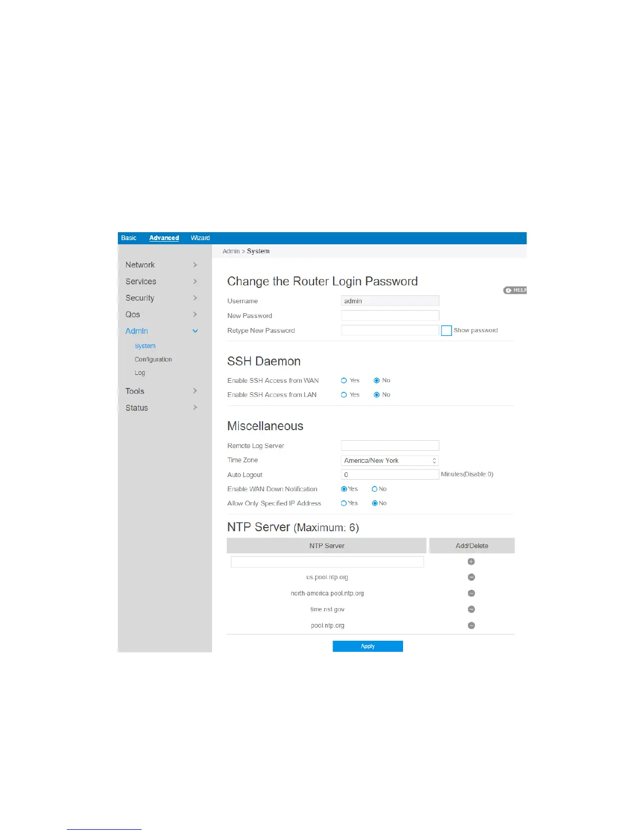This screenshot has height=834, width=644.
Task: Open the HELP button
Action: [515, 290]
